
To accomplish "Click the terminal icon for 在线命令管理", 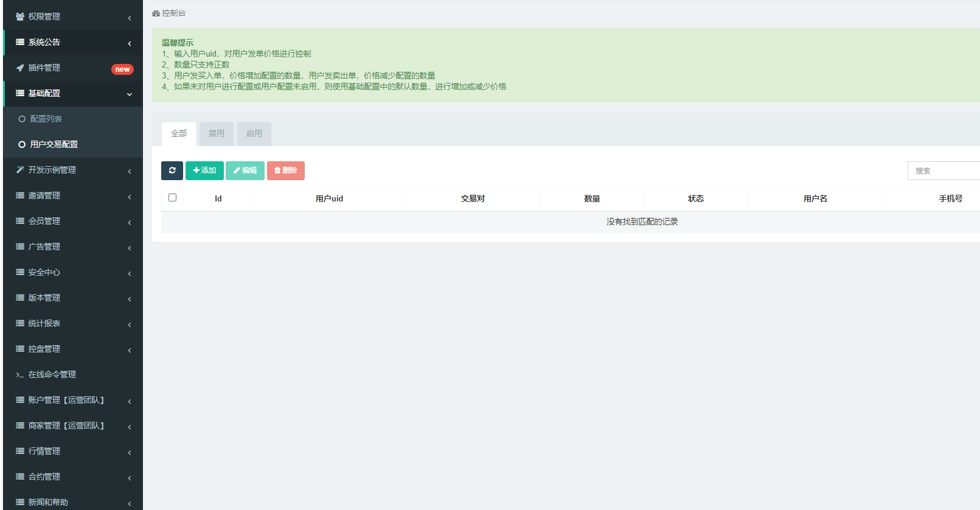I will tap(20, 375).
